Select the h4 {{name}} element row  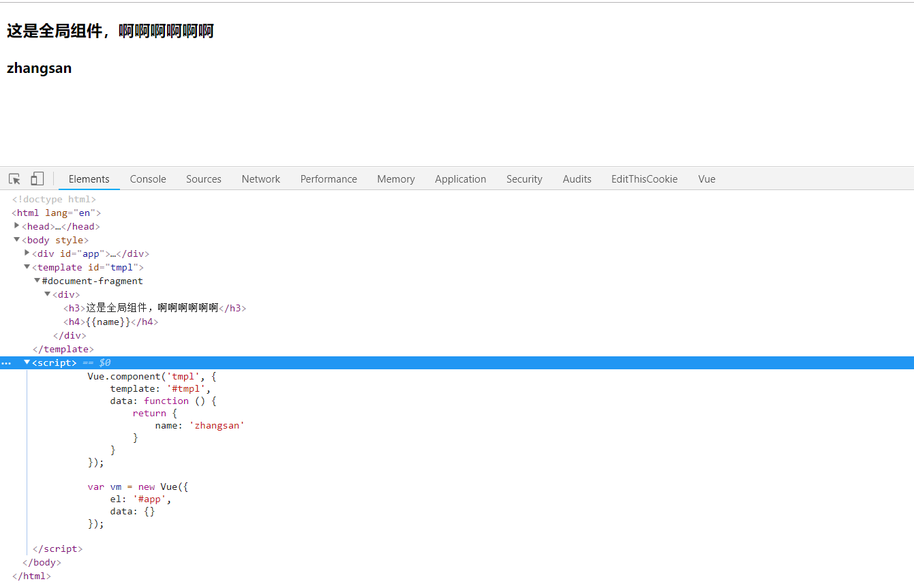tap(110, 322)
